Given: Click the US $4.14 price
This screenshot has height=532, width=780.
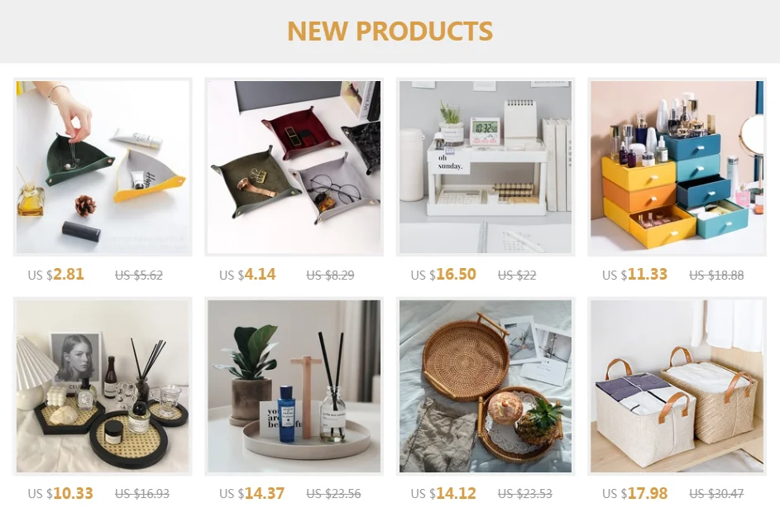Looking at the screenshot, I should coord(247,275).
